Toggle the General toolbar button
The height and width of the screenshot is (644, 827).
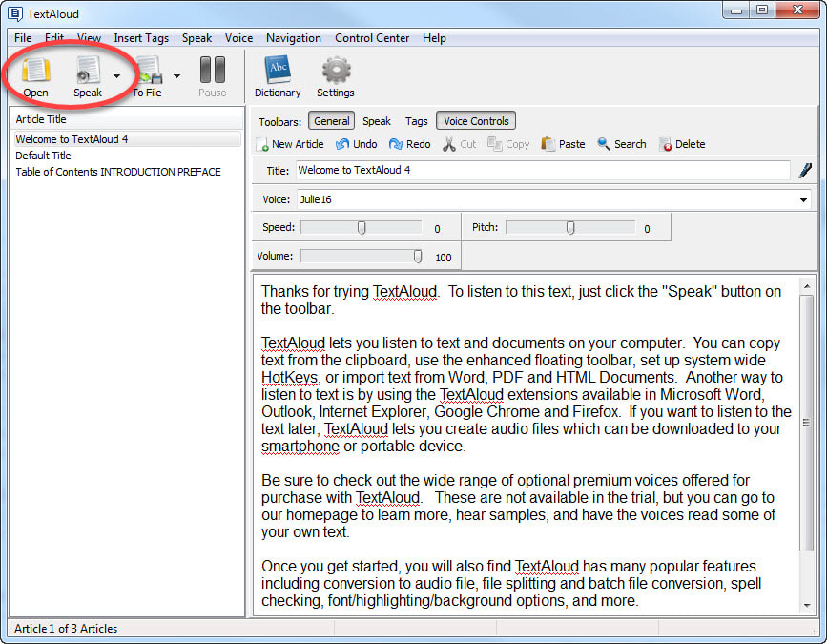pos(331,121)
